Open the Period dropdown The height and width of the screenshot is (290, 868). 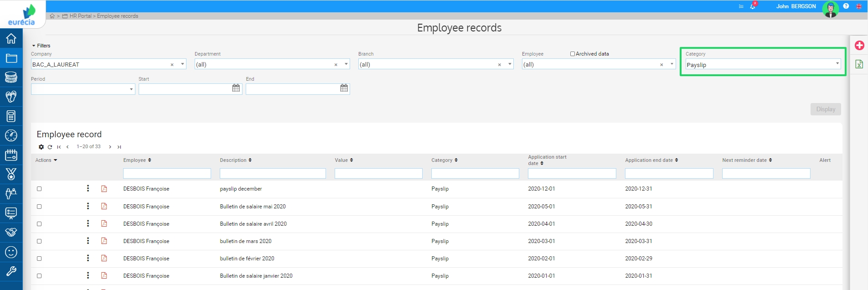pos(83,89)
